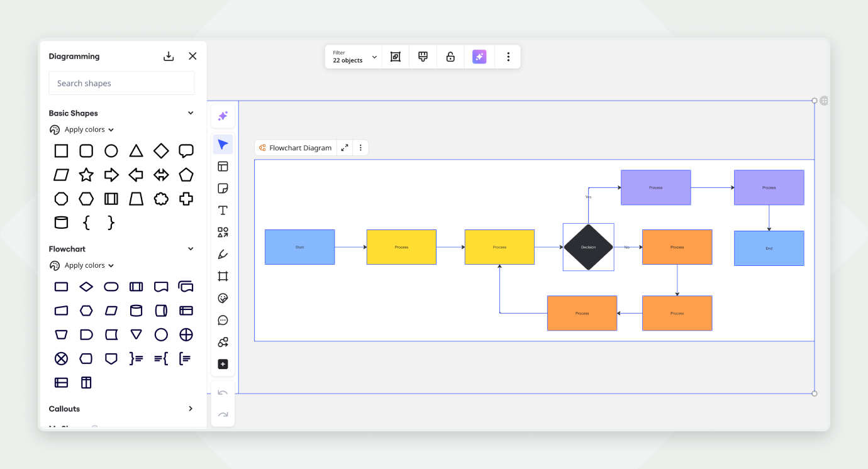Pick the right arrow basic shape
Viewport: 868px width, 469px height.
pos(111,175)
